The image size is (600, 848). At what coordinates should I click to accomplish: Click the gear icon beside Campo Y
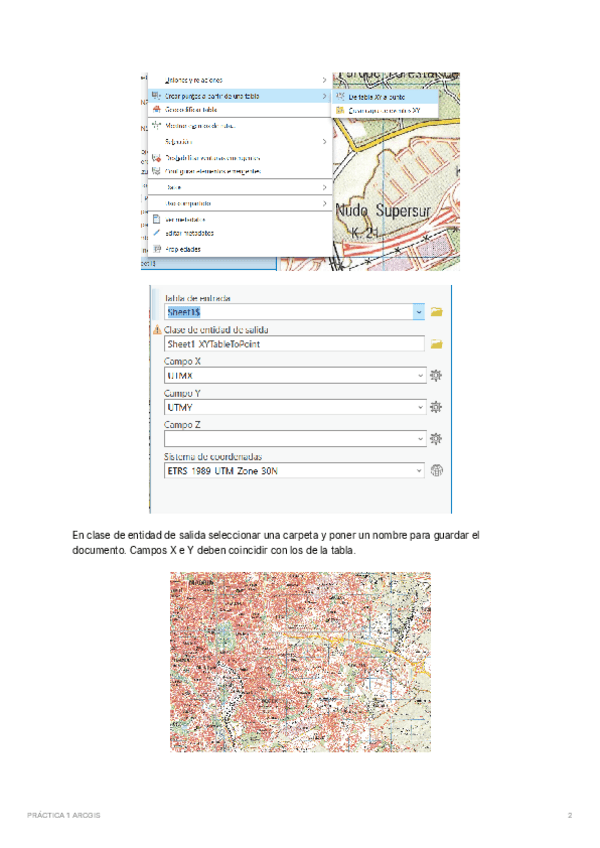point(436,407)
